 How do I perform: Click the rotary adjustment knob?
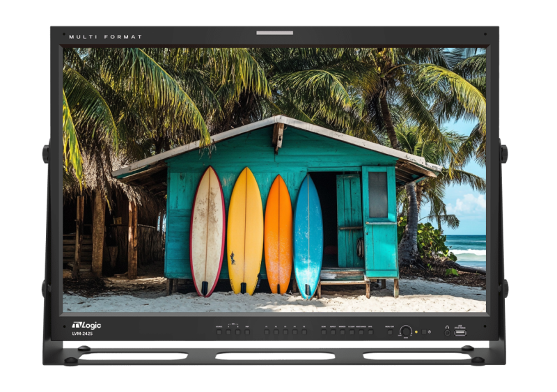pos(405,331)
